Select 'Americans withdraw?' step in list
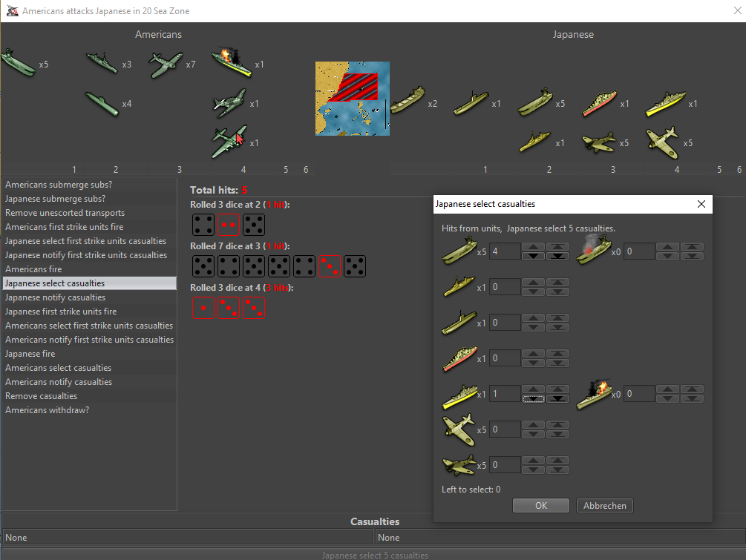This screenshot has width=746, height=560. 48,410
